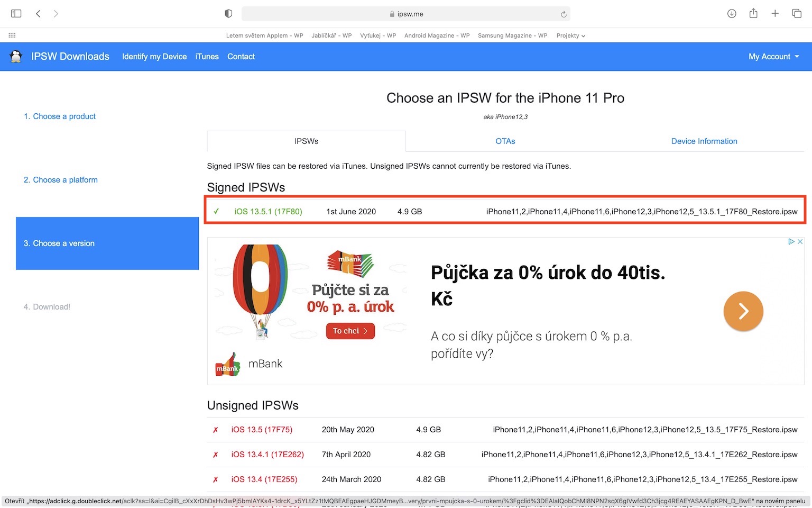Click the 4.9 GB size of iOS 13.5.1
Screen dimensions: 812x508
tap(410, 212)
